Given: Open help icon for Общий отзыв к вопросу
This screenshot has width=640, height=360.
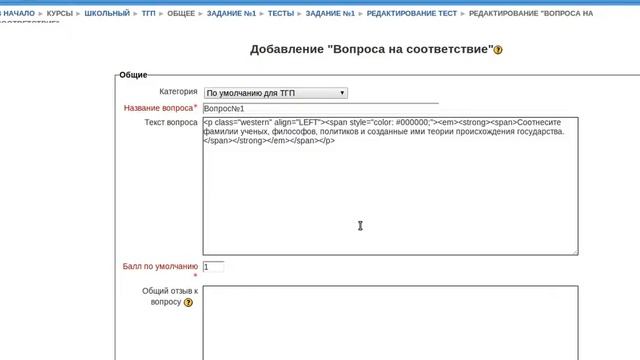Looking at the screenshot, I should [x=188, y=302].
